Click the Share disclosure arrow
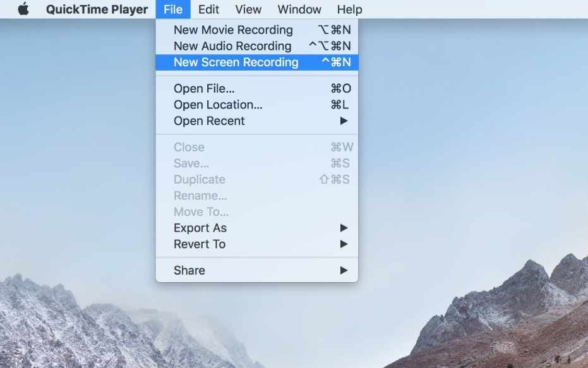The height and width of the screenshot is (368, 588). (344, 270)
